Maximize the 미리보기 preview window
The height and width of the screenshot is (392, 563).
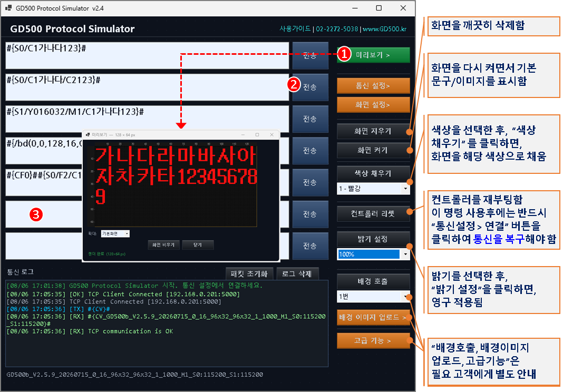click(257, 134)
